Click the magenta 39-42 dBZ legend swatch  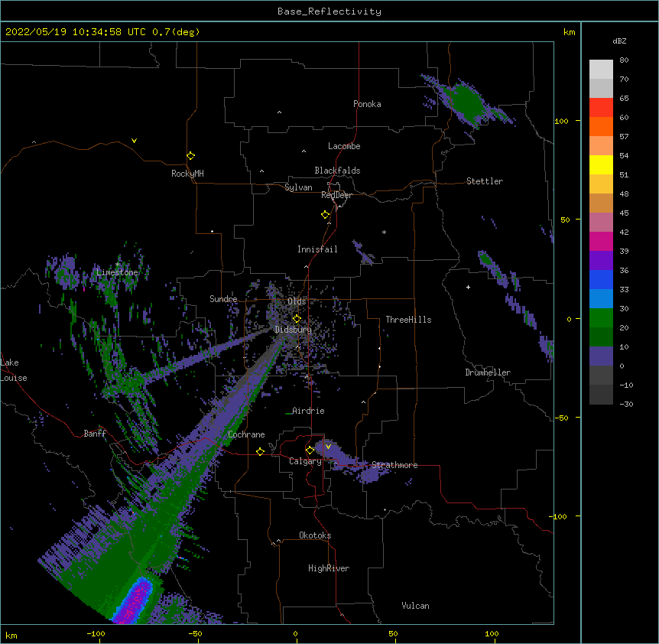pos(601,241)
